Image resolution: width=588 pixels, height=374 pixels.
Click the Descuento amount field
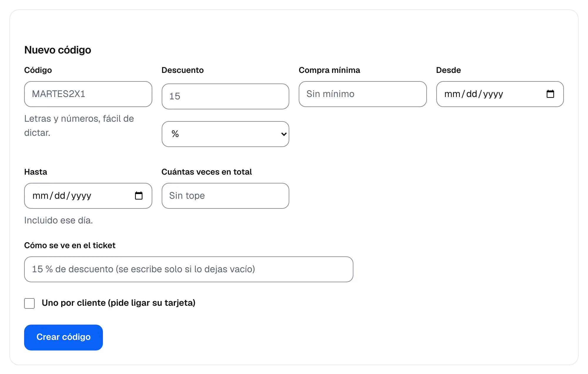225,96
